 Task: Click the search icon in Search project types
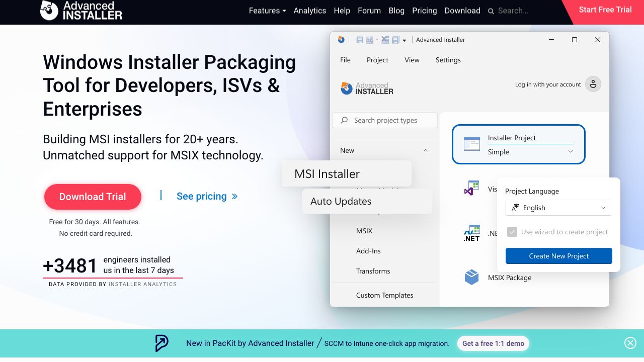click(x=344, y=120)
